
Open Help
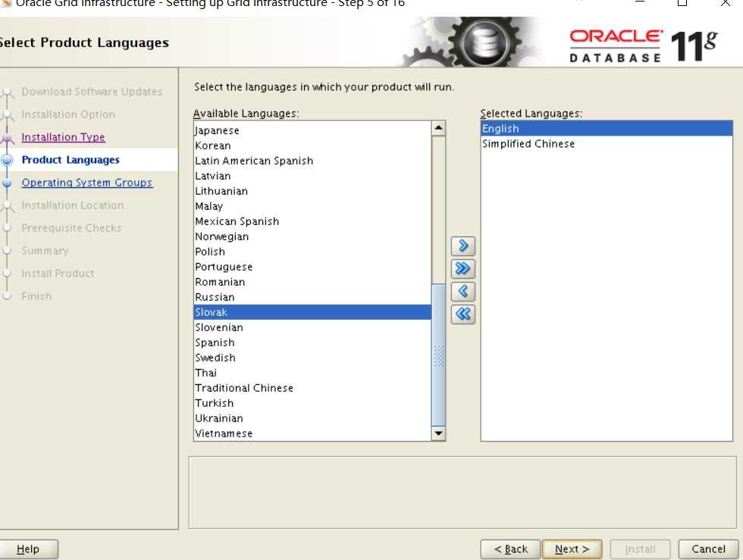(29, 549)
